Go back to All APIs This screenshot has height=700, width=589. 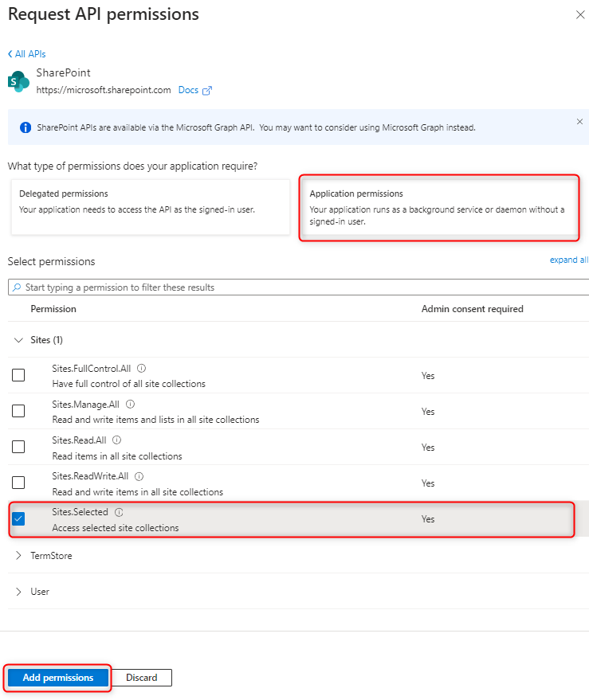point(27,54)
